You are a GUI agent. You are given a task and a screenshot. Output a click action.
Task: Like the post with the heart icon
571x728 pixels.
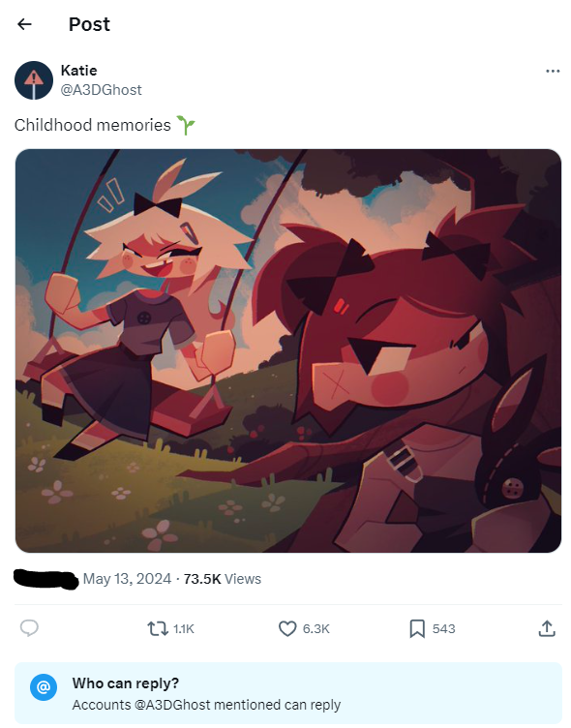click(x=287, y=628)
